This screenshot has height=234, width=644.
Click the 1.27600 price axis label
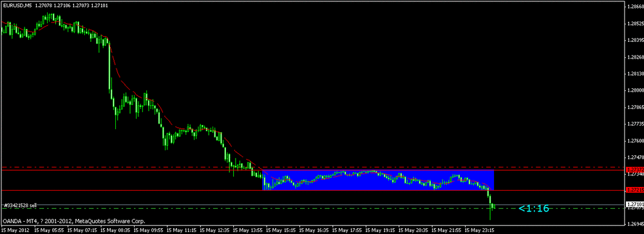coord(636,141)
